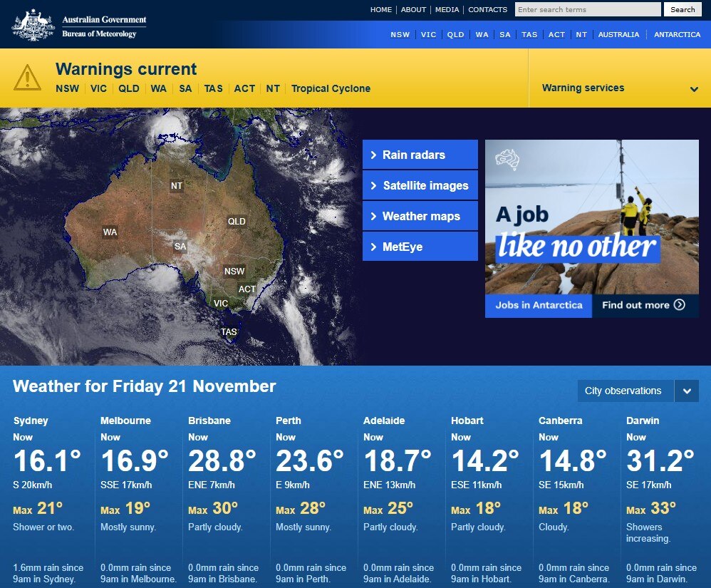Open the Satellite images panel
The width and height of the screenshot is (711, 588).
(x=420, y=185)
